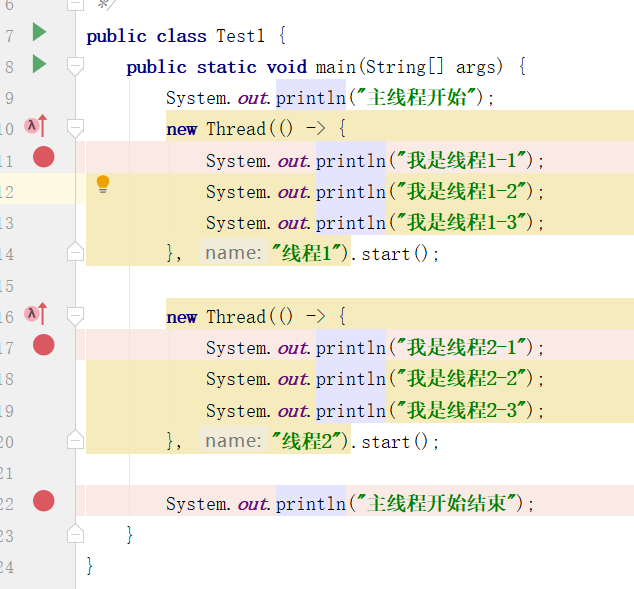Click the second new Thread keyword on line 16
Viewport: 634px width, 589px height.
[182, 318]
